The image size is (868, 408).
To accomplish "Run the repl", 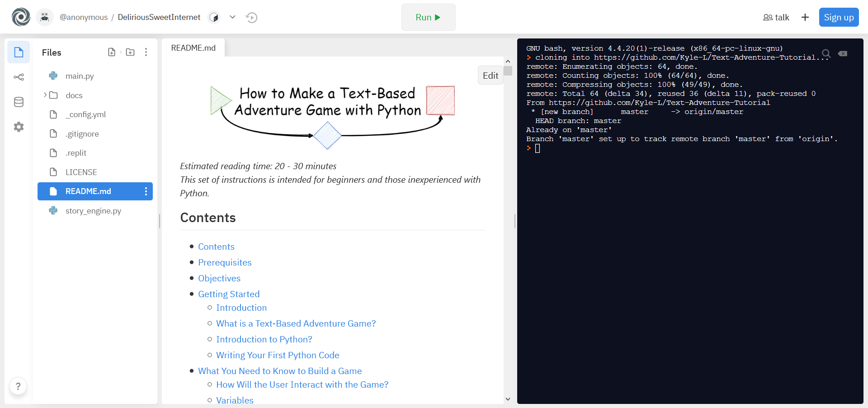I will [x=428, y=17].
